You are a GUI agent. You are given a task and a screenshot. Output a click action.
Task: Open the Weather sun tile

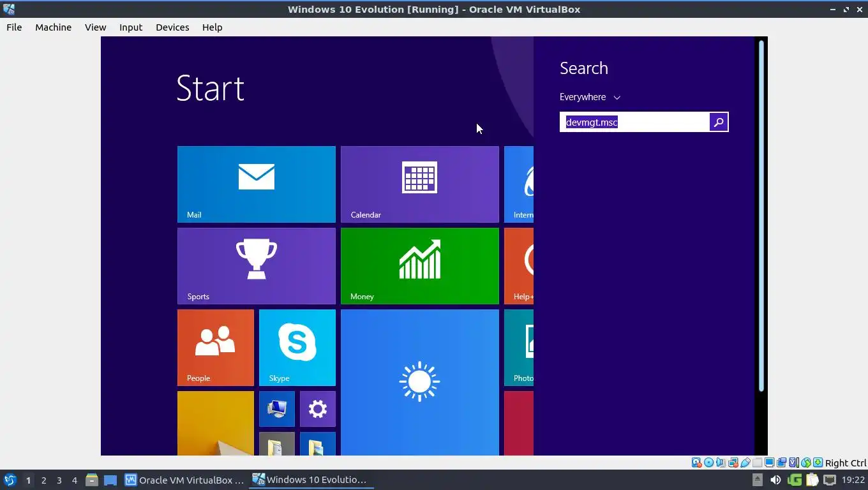pyautogui.click(x=419, y=382)
